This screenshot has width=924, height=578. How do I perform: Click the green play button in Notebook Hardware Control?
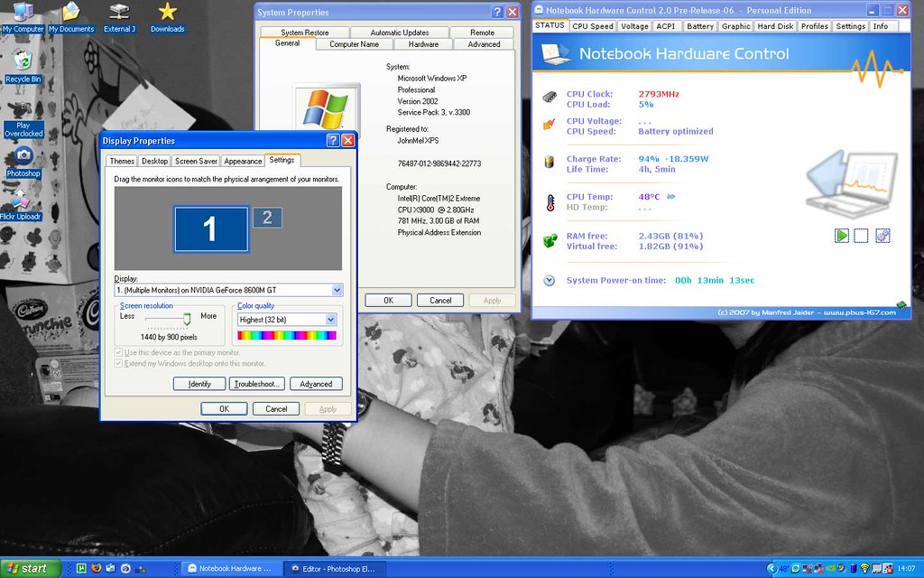click(x=842, y=236)
